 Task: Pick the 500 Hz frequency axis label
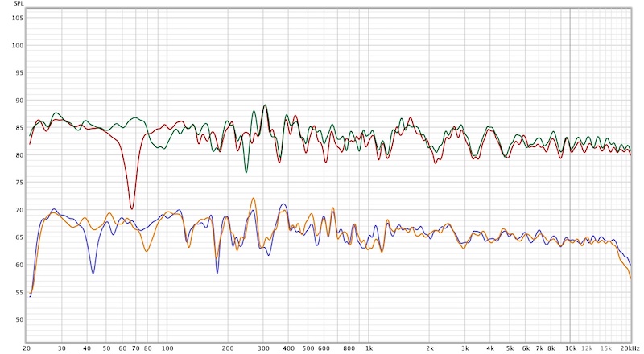[x=308, y=348]
